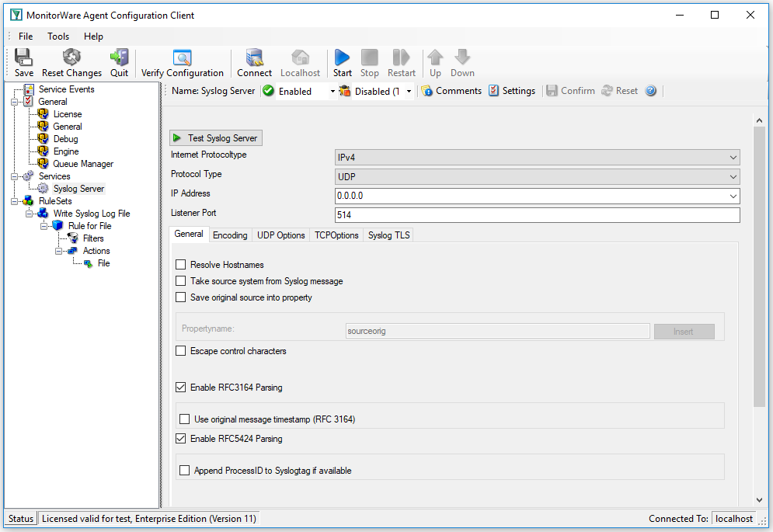Select the General settings tab

click(189, 235)
